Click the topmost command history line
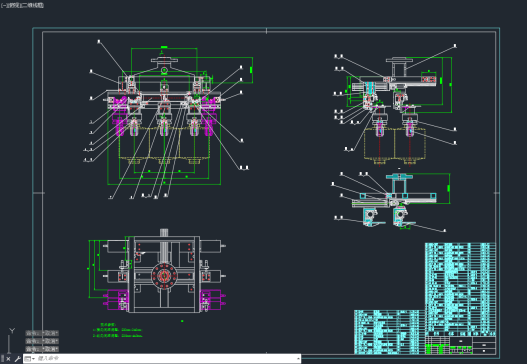This screenshot has height=364, width=527. [42, 333]
